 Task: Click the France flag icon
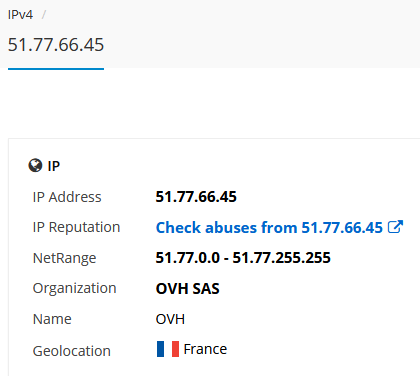point(168,349)
